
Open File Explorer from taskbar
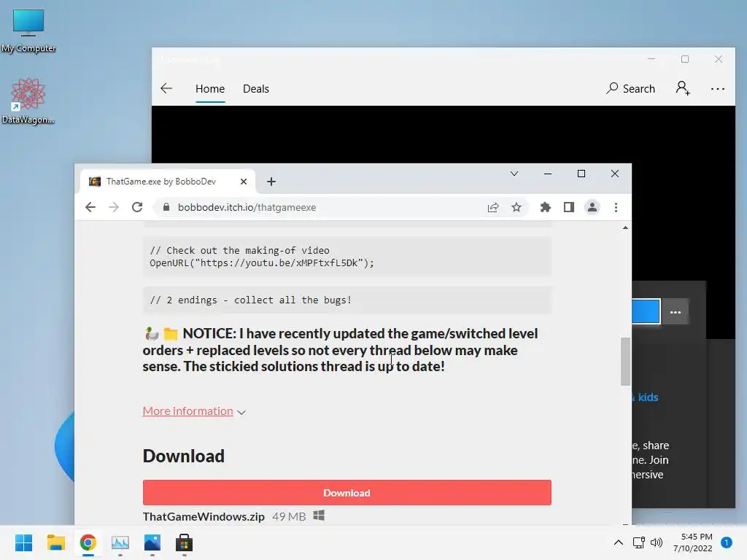click(55, 542)
